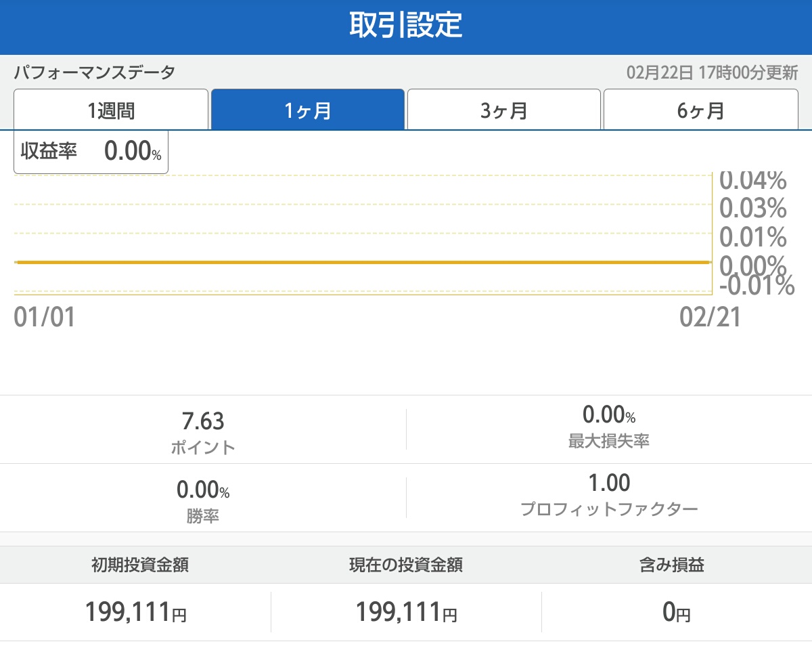The width and height of the screenshot is (812, 648).
Task: Click the 初期投資金額 199,111円 amount
Action: click(x=135, y=613)
